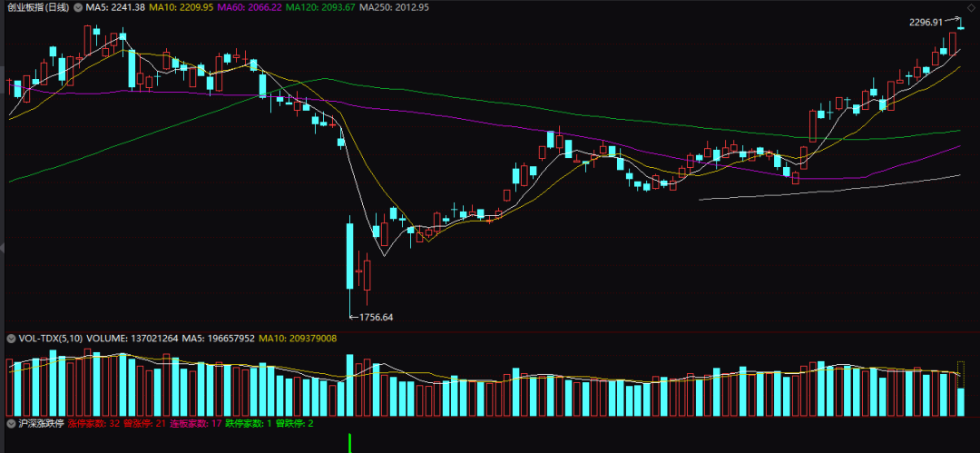Click the 沪深涨跌停 indicator name

[x=41, y=424]
